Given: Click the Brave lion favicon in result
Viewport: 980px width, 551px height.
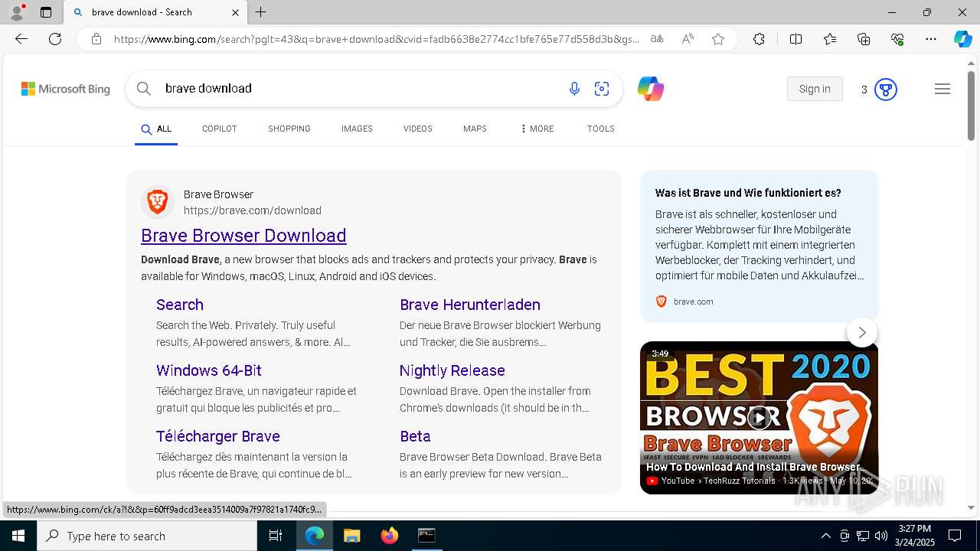Looking at the screenshot, I should pyautogui.click(x=158, y=202).
